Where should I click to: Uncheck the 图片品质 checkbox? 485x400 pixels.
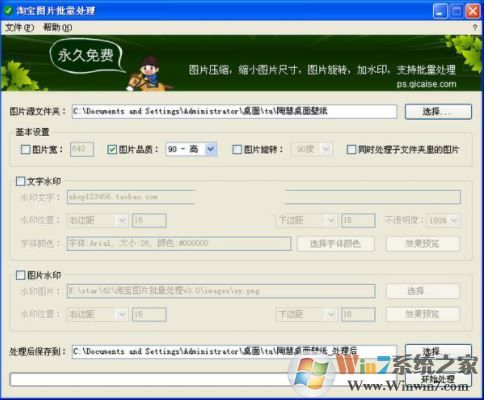[112, 149]
